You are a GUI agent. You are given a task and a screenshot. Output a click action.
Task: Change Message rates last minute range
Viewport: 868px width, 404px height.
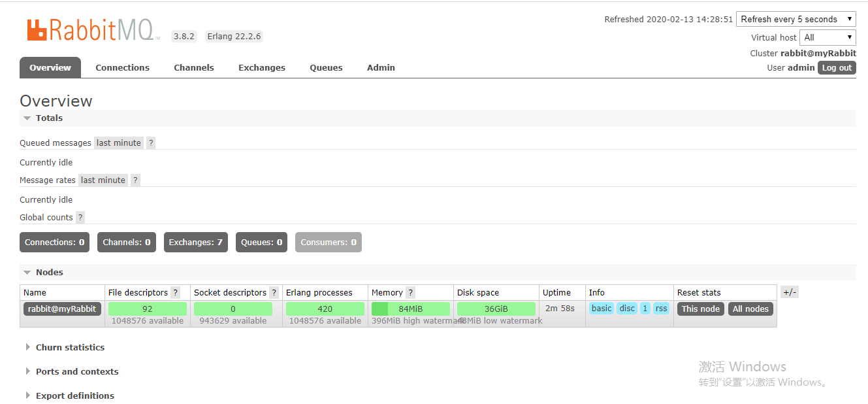(103, 180)
